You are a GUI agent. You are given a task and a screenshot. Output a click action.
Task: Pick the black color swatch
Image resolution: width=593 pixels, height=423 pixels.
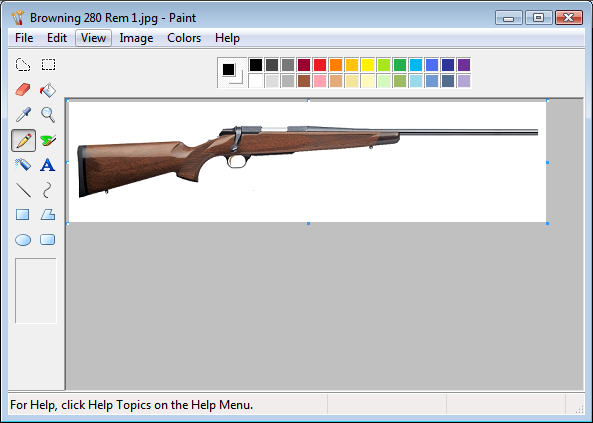point(256,65)
